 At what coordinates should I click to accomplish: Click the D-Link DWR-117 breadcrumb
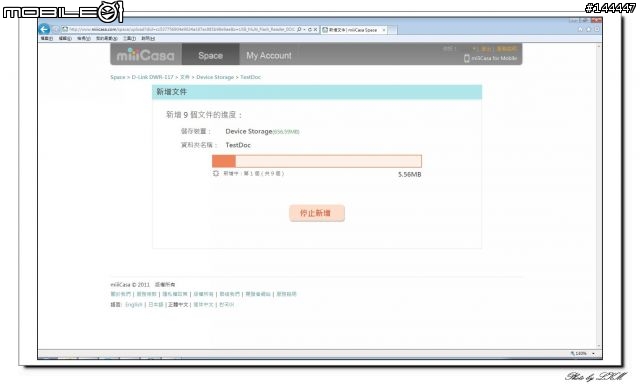pos(152,77)
